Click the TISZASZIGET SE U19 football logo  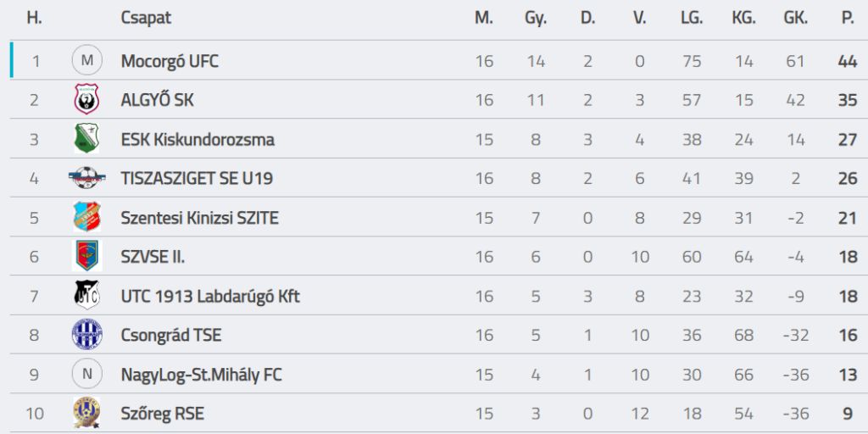click(x=87, y=178)
